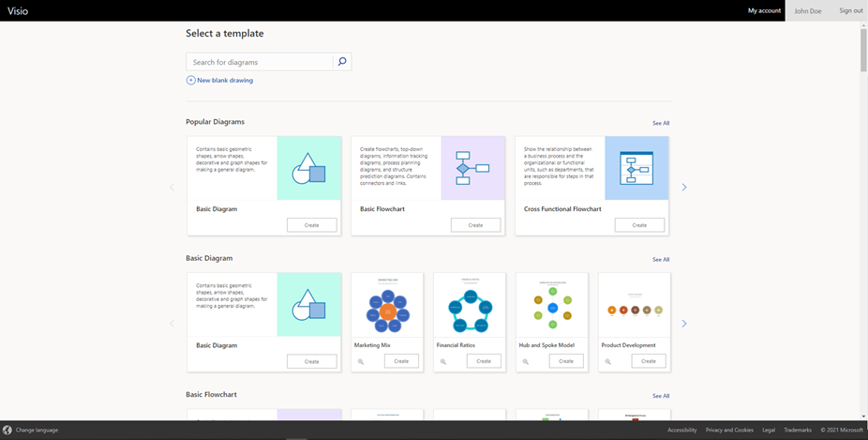Open My account in header
Screen dimensions: 868x440
tap(765, 10)
